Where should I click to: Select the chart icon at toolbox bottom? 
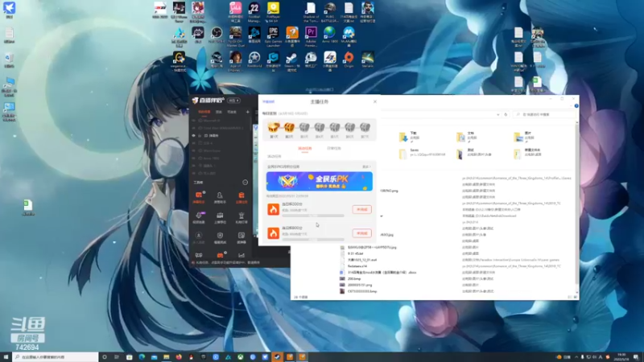[242, 255]
